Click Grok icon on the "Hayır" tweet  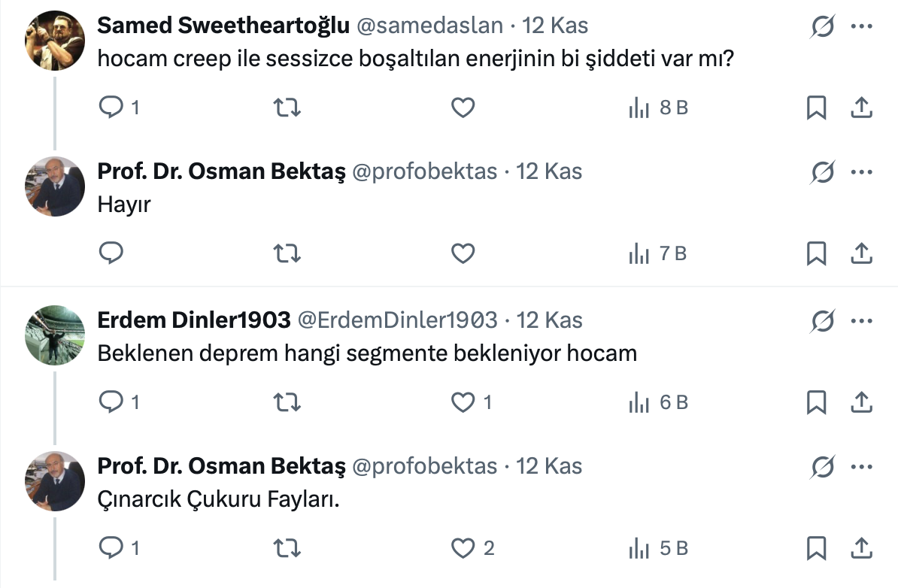(x=823, y=173)
